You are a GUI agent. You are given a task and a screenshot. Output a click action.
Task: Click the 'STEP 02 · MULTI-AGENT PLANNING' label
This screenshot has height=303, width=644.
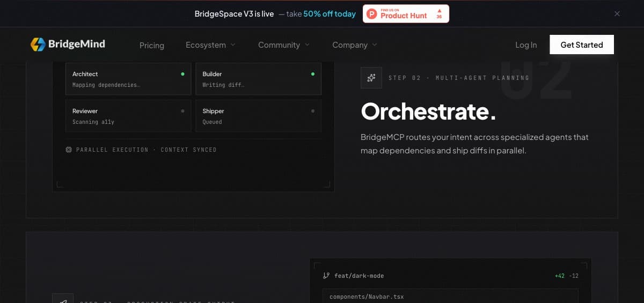click(459, 78)
